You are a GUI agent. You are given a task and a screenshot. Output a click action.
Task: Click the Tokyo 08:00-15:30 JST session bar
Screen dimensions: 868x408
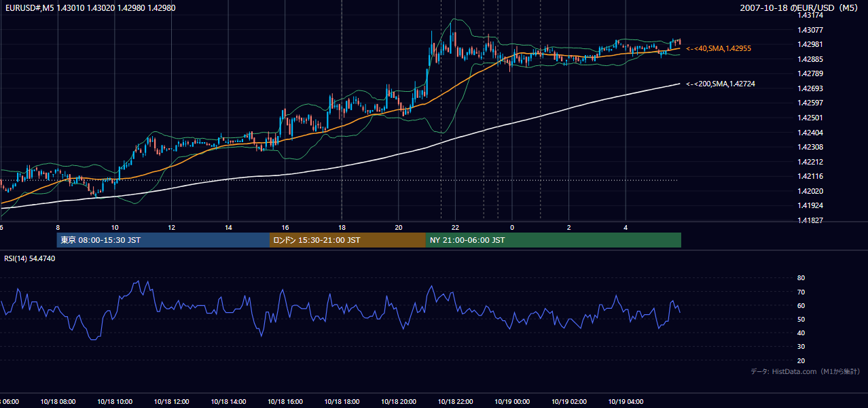point(163,240)
